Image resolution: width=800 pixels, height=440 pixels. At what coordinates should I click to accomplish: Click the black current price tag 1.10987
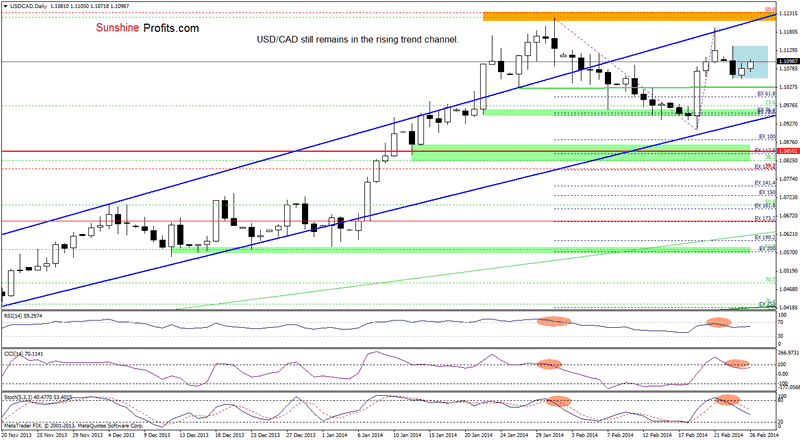pyautogui.click(x=788, y=61)
